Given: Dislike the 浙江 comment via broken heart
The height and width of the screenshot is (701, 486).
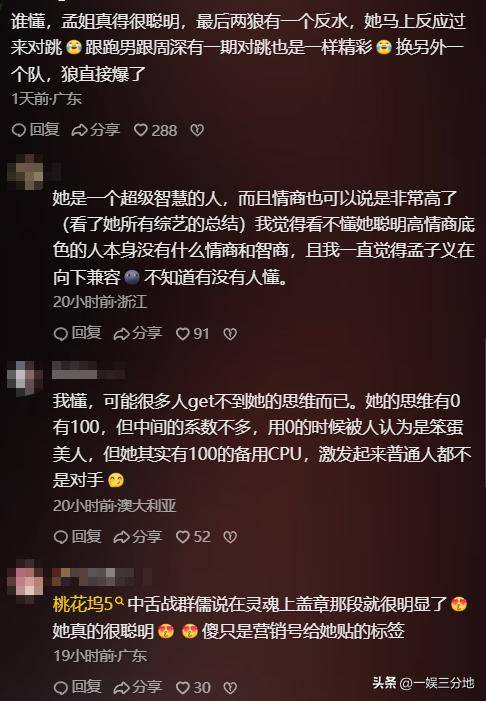Looking at the screenshot, I should click(230, 334).
